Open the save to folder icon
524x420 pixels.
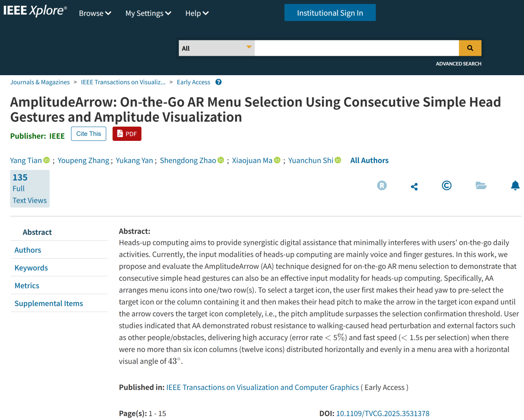coord(481,185)
